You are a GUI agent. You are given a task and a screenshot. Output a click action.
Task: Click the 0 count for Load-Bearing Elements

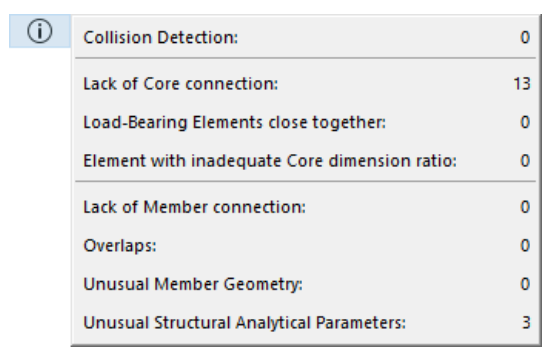(x=525, y=122)
